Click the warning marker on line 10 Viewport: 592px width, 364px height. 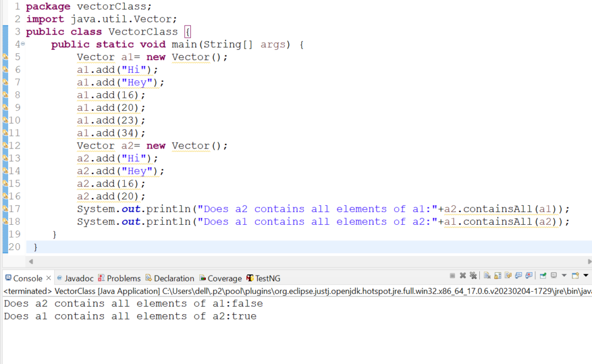click(x=5, y=120)
